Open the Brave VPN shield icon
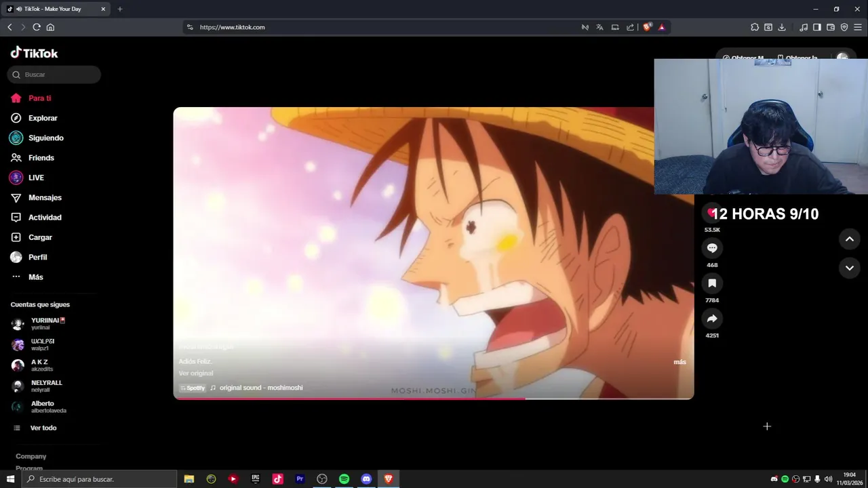Screen dimensions: 868x488 (844, 27)
